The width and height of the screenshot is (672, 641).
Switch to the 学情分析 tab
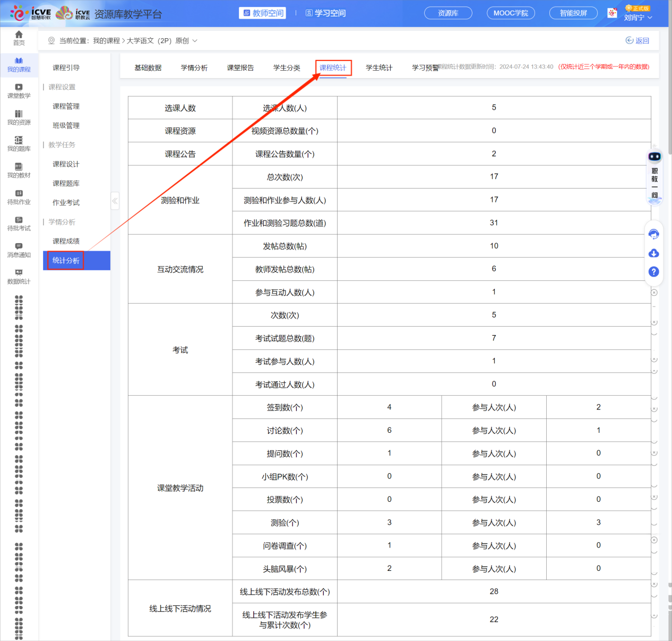(194, 68)
